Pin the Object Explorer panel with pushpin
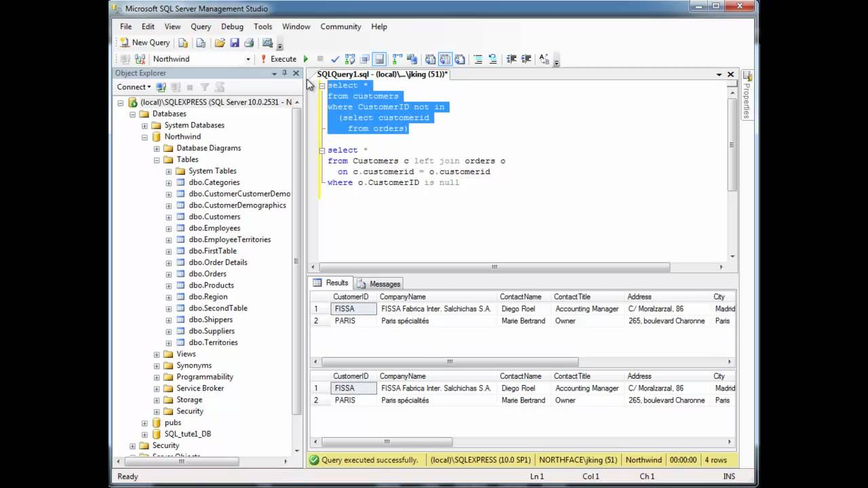 click(285, 73)
